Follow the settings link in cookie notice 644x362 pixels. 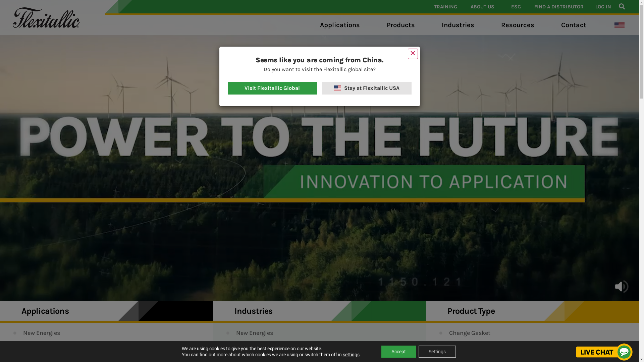tap(351, 355)
